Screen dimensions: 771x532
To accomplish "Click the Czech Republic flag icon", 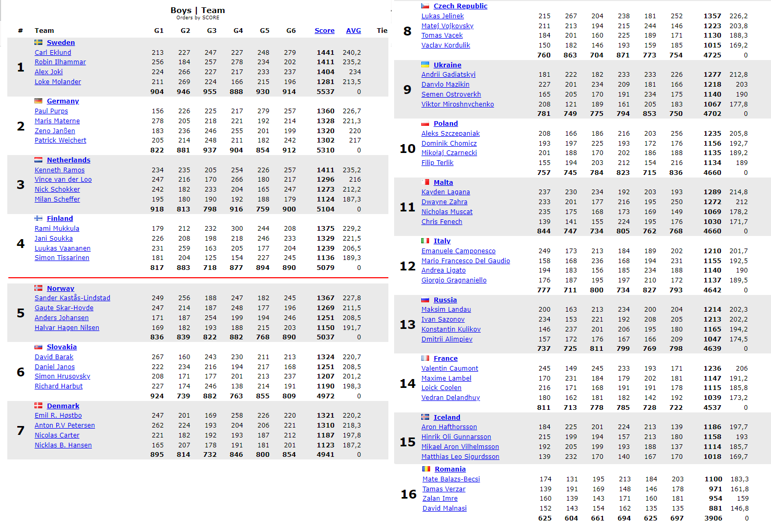I will pyautogui.click(x=425, y=6).
